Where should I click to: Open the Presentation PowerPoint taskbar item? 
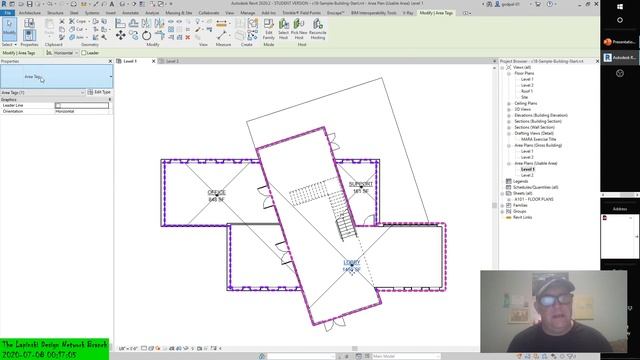click(x=620, y=42)
